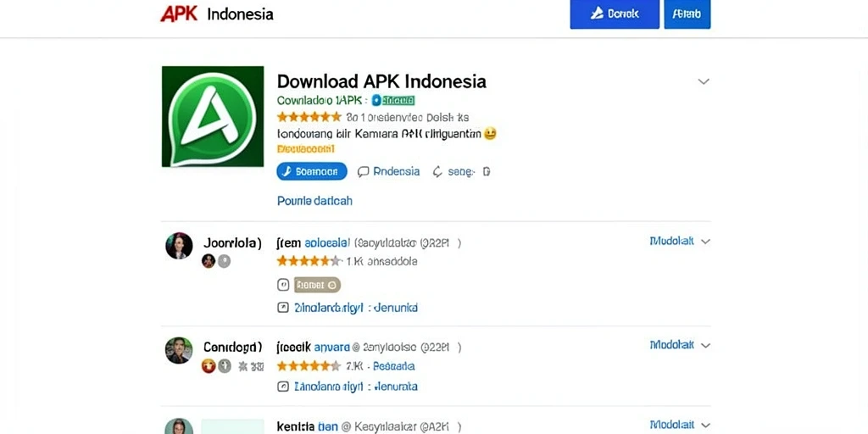Open the Indonesia header title
The image size is (868, 434).
(240, 14)
